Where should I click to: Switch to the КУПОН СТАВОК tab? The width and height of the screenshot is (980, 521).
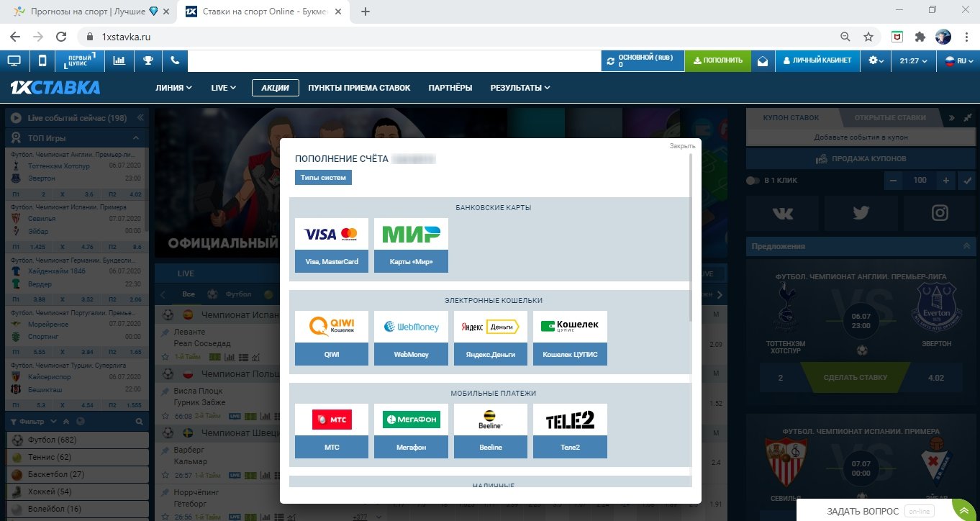tap(790, 117)
